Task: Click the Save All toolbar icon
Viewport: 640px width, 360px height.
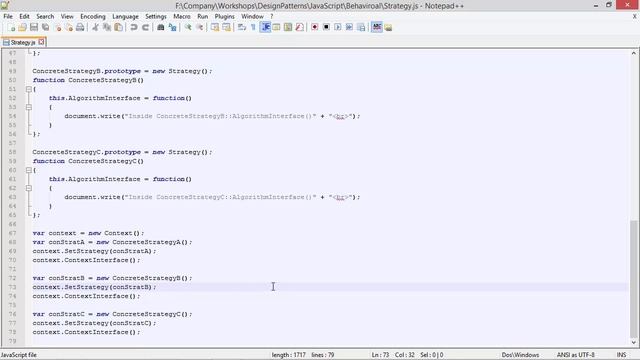Action: click(x=45, y=27)
